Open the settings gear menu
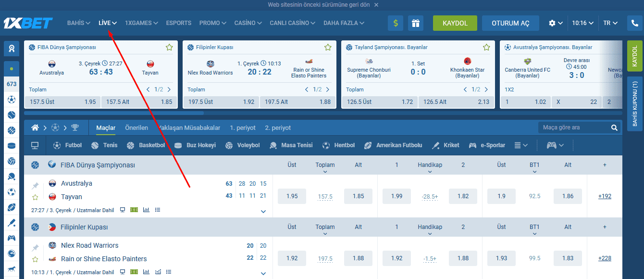644x279 pixels. [x=556, y=23]
